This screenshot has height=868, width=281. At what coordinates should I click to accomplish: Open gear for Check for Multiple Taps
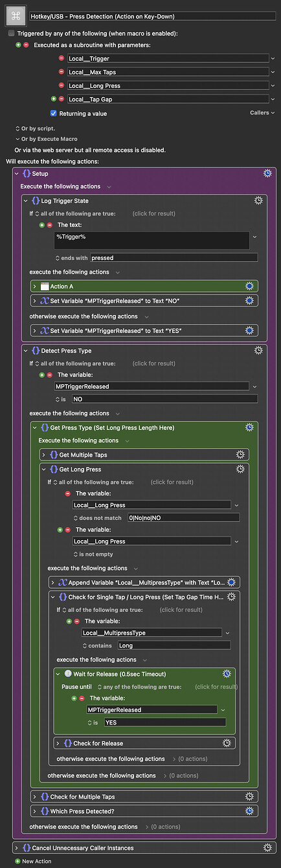pyautogui.click(x=249, y=797)
